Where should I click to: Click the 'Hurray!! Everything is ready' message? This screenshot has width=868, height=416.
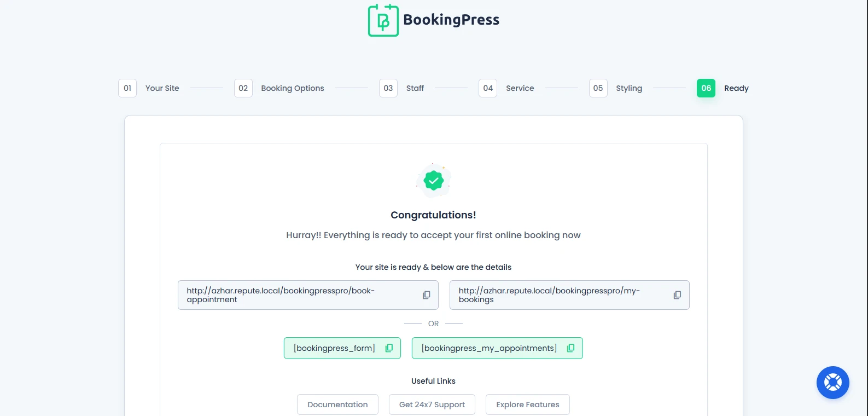pos(433,235)
